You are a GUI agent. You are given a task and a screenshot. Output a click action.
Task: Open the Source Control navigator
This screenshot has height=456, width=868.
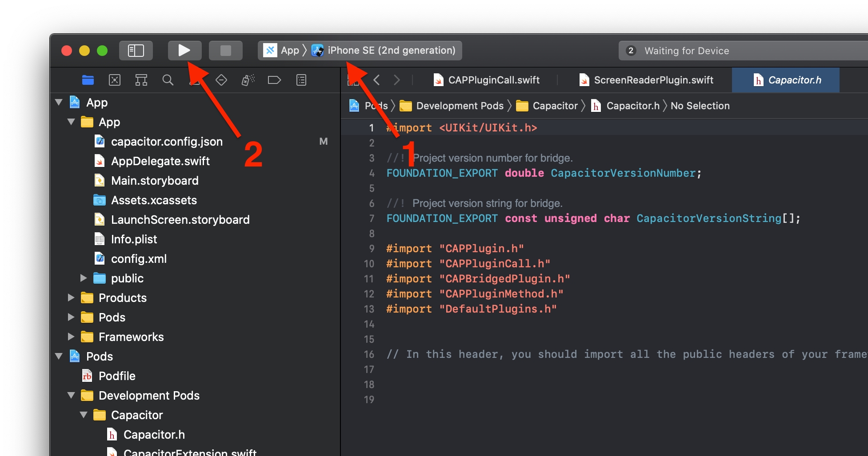115,80
